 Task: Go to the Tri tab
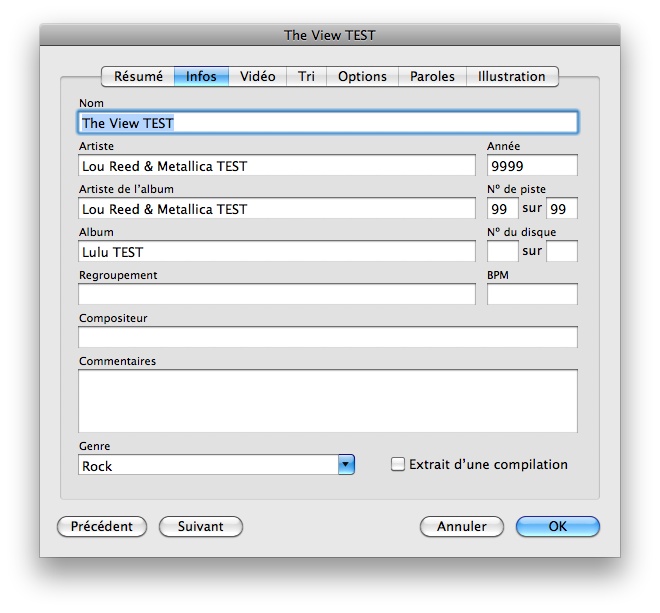point(306,76)
